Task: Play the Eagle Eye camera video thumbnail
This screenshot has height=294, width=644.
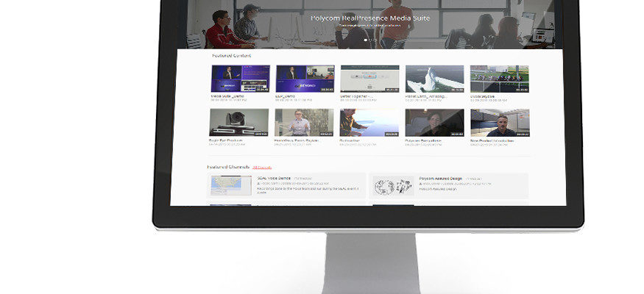Action: (x=239, y=122)
